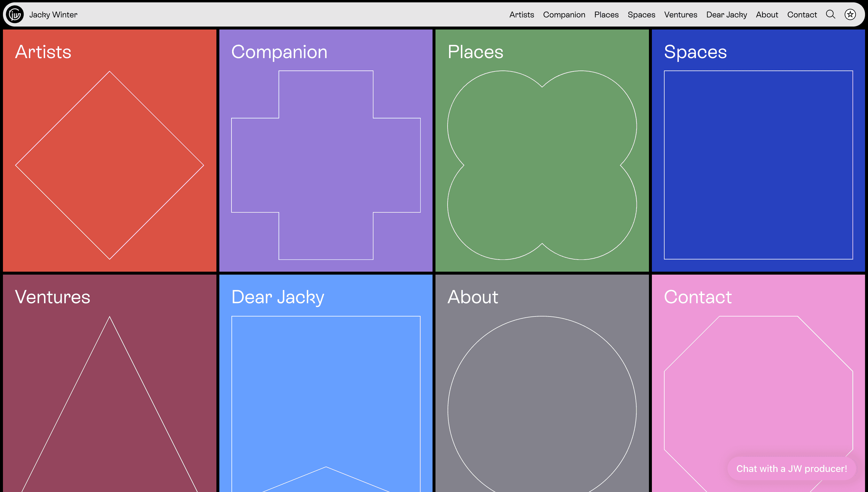
Task: Open Artists from the navigation bar
Action: [x=521, y=14]
